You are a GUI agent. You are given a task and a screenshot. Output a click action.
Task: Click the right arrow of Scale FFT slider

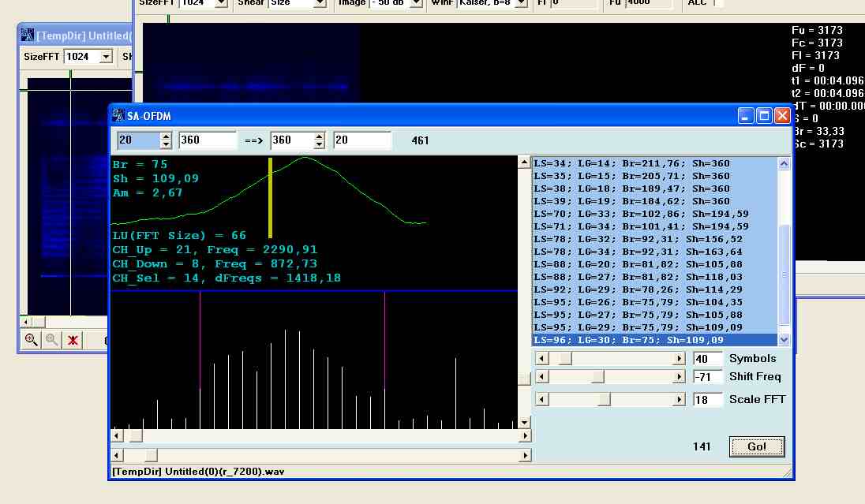(x=679, y=399)
